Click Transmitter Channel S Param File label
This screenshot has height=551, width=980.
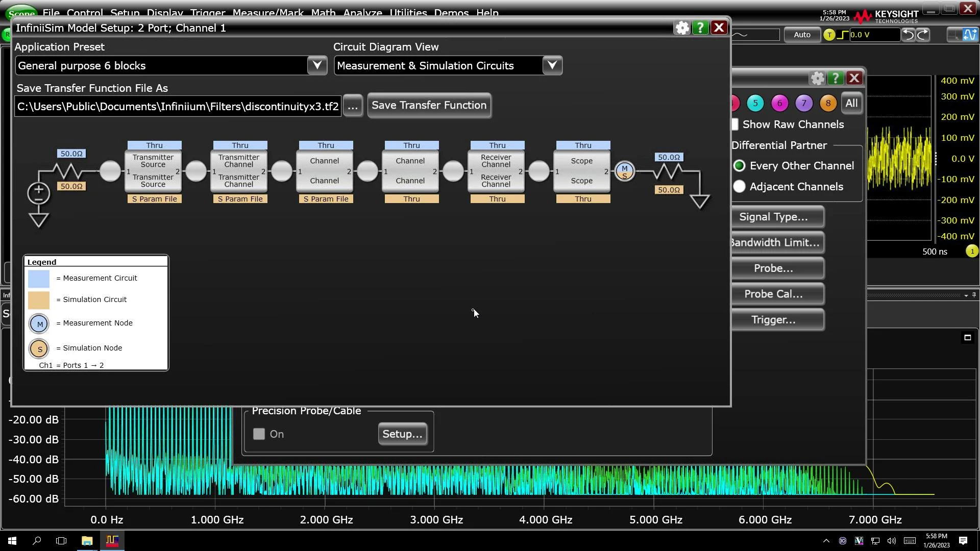[240, 199]
